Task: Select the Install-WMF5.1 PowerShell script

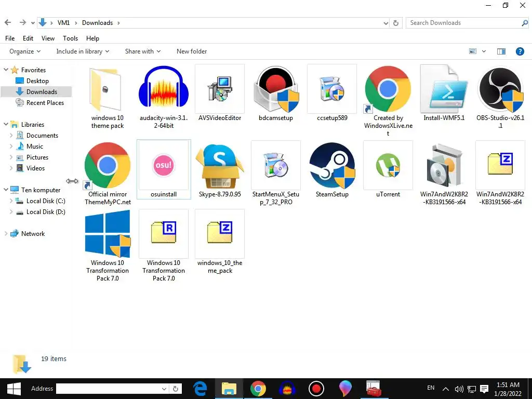Action: (444, 94)
